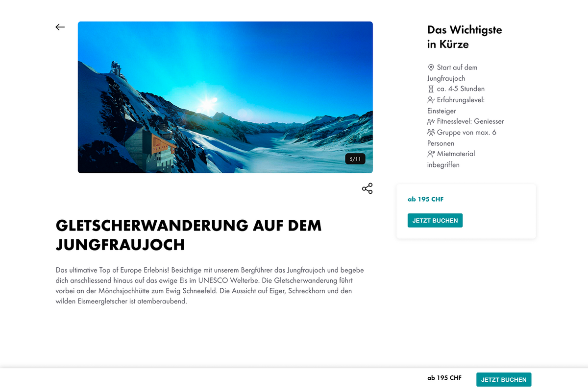Click the Jungfraujoch glacier photo
Viewport: 588px width, 392px height.
(x=225, y=97)
